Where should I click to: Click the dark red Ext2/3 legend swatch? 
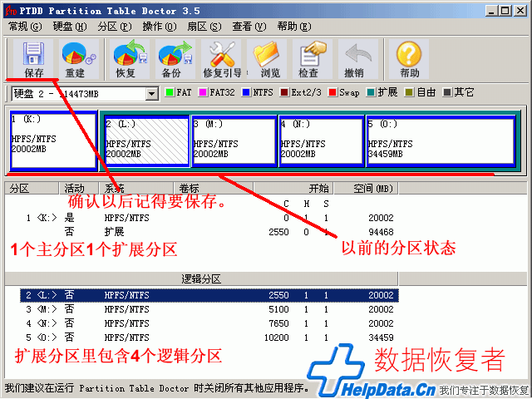pyautogui.click(x=284, y=92)
